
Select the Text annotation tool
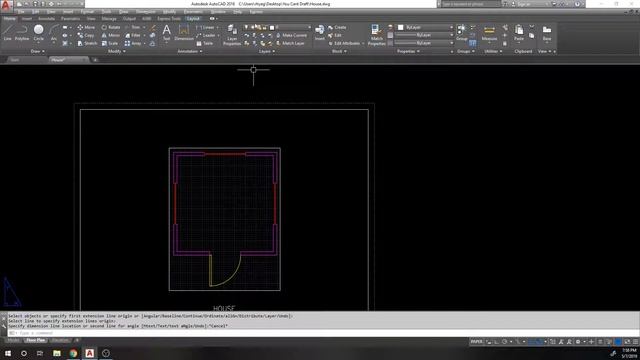(167, 32)
